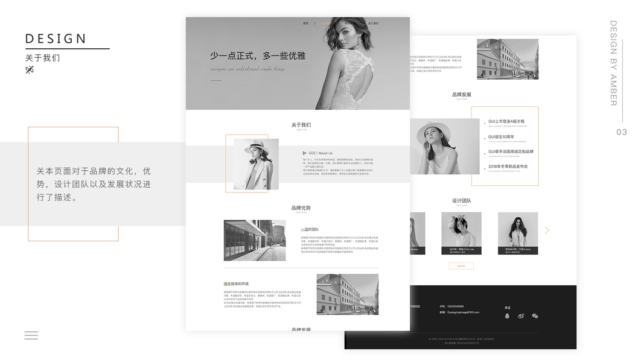The image size is (644, 362).
Task: Click the 一流的团队 heading
Action: pyautogui.click(x=310, y=229)
